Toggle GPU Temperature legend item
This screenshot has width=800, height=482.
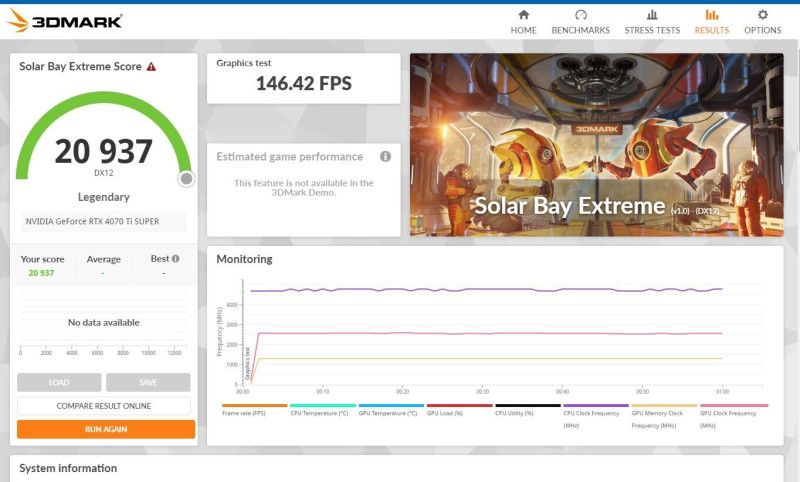[391, 410]
